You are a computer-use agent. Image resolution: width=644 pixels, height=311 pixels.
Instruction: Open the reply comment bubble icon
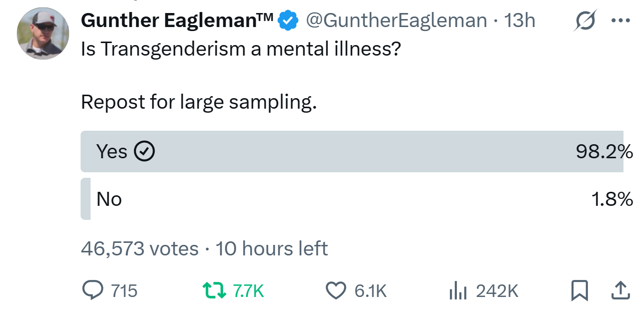92,290
